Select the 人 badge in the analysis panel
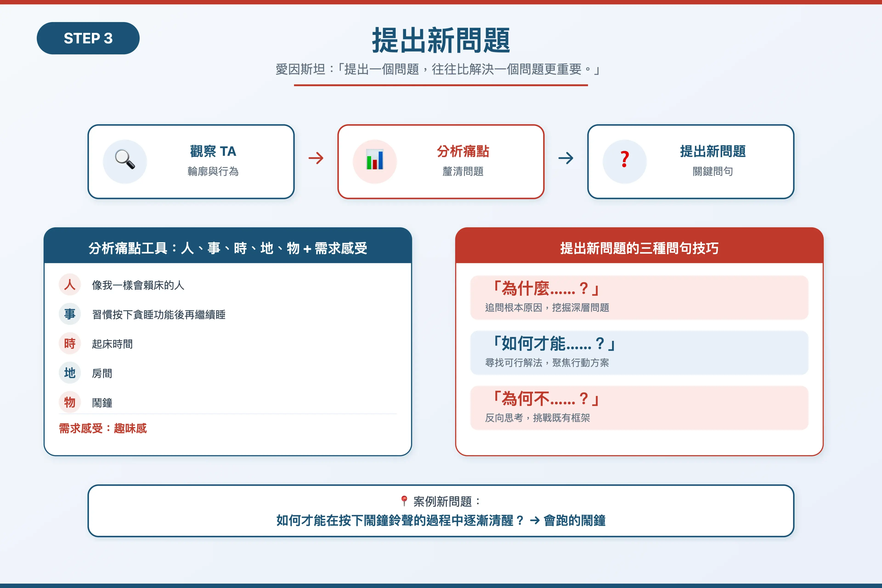The height and width of the screenshot is (588, 882). point(69,285)
